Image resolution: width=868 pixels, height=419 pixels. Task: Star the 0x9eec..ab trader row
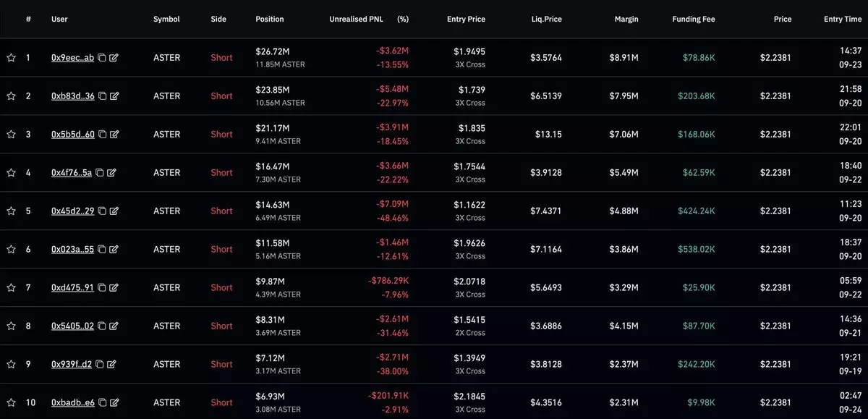[11, 58]
